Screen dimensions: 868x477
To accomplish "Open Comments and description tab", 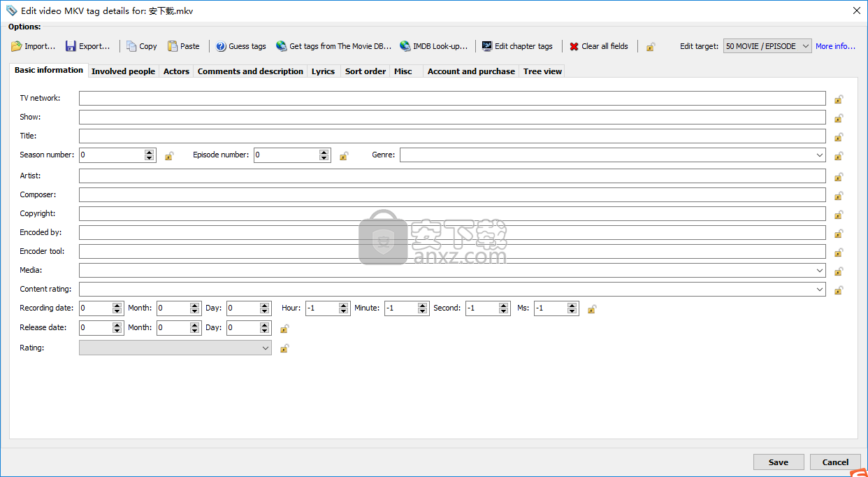I will click(250, 71).
